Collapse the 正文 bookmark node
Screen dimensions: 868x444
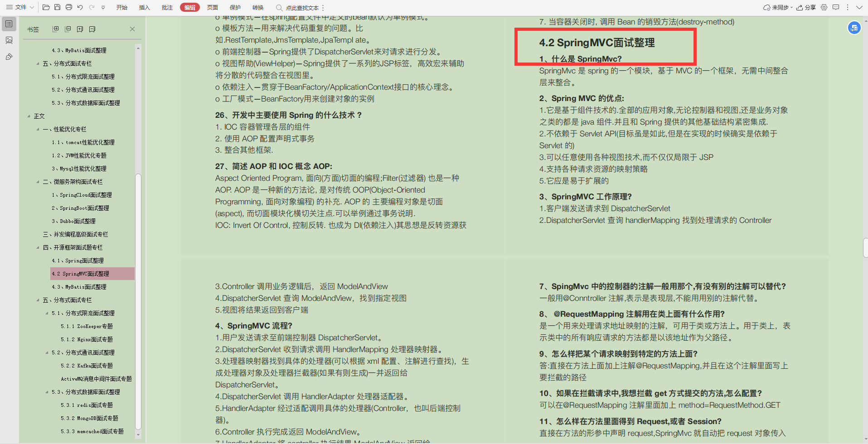[29, 116]
